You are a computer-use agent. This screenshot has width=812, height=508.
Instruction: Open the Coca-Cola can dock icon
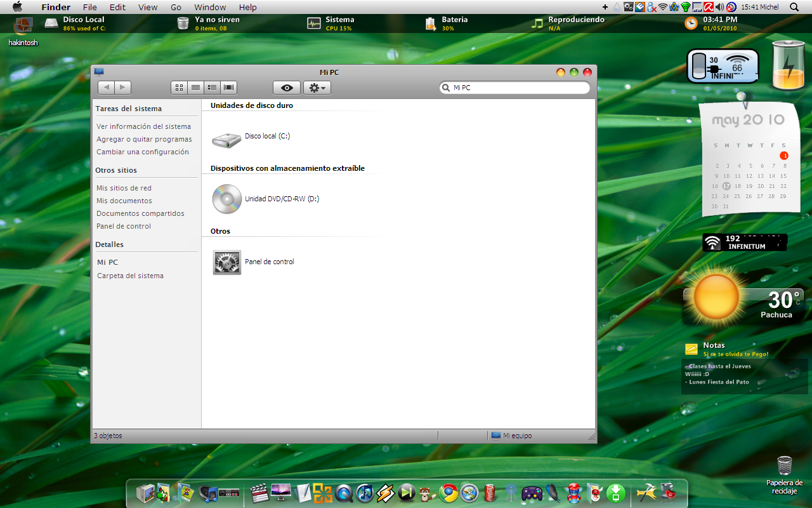(490, 492)
